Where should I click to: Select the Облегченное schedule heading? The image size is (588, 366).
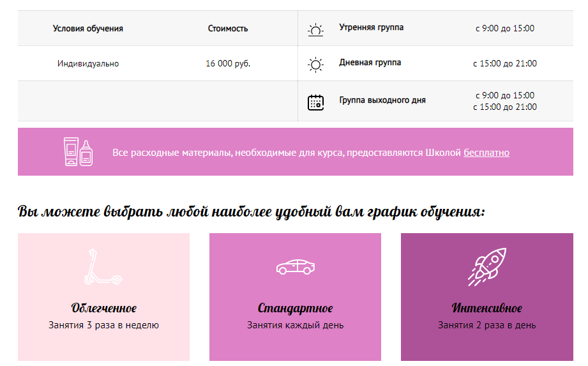(103, 308)
